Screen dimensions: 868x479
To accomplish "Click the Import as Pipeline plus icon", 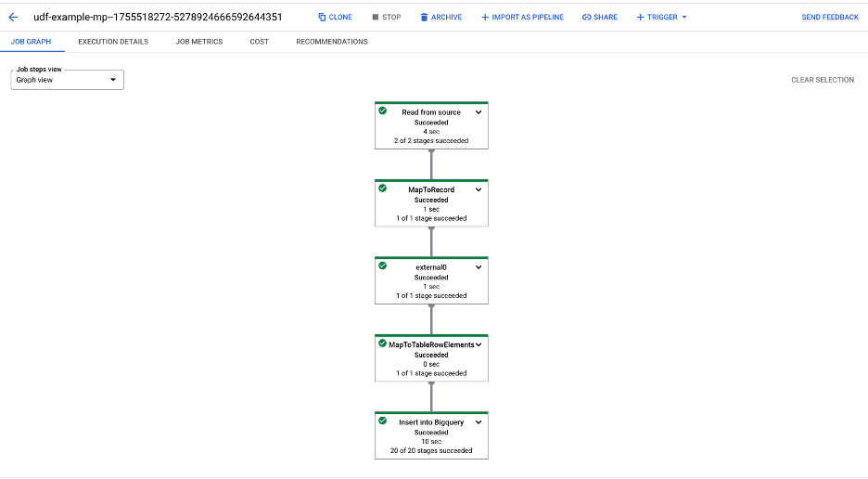I will pyautogui.click(x=484, y=17).
